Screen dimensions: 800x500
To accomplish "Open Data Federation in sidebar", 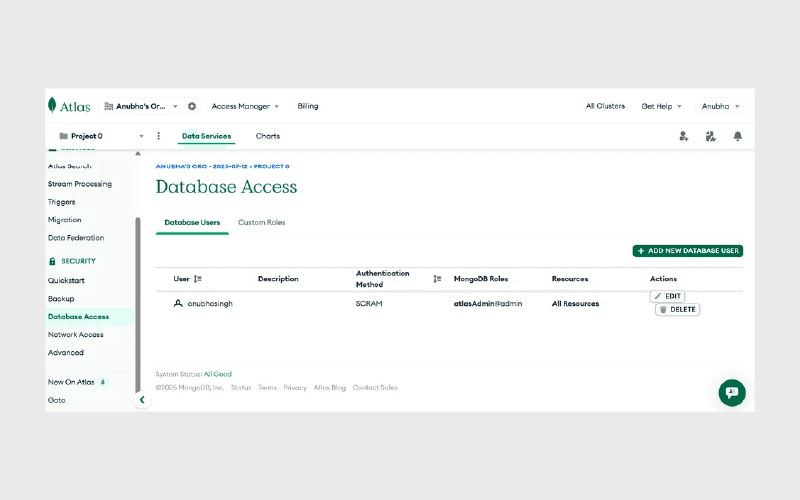I will point(76,238).
